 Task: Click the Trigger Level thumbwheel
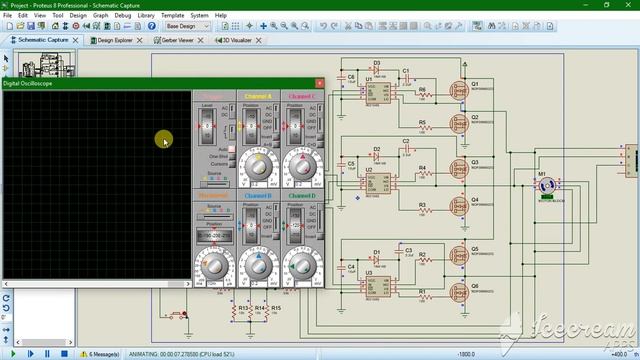tap(207, 126)
